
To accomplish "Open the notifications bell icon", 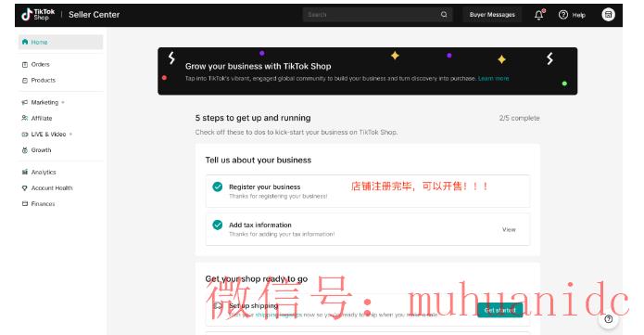I will (x=539, y=15).
